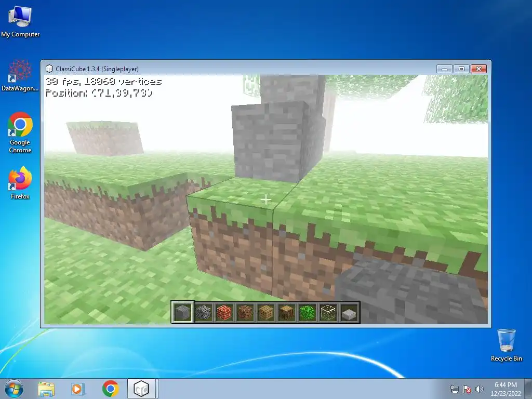The height and width of the screenshot is (399, 532).
Task: Select the red brick block in hotbar
Action: click(x=224, y=312)
